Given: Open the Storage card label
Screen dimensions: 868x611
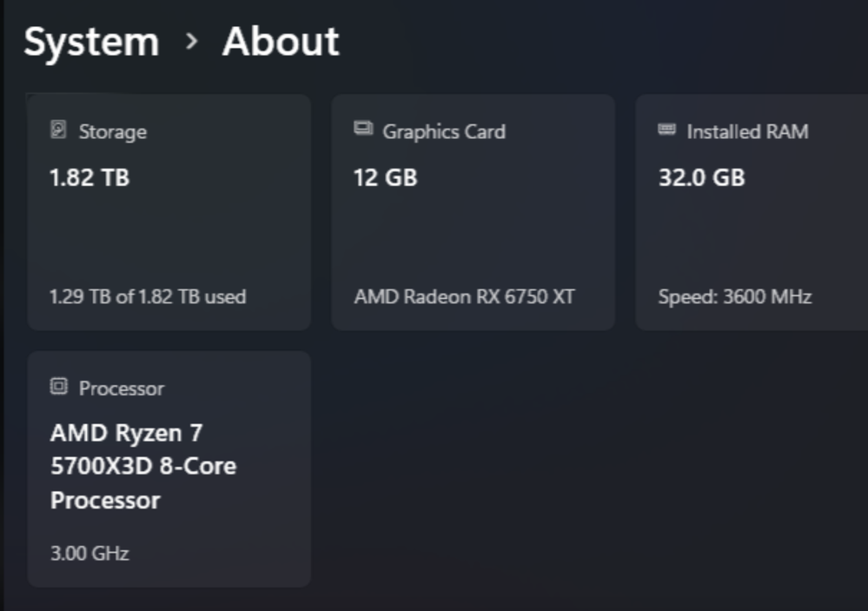Looking at the screenshot, I should tap(113, 132).
